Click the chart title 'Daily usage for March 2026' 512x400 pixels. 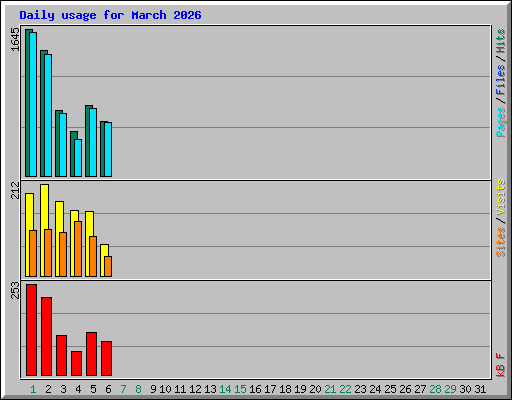pyautogui.click(x=110, y=16)
